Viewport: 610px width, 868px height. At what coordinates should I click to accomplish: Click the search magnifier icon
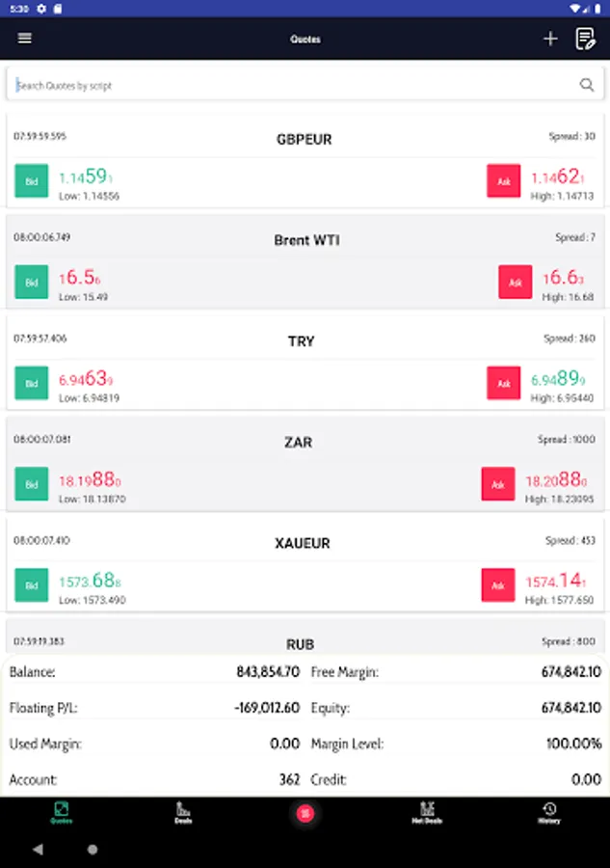coord(587,85)
